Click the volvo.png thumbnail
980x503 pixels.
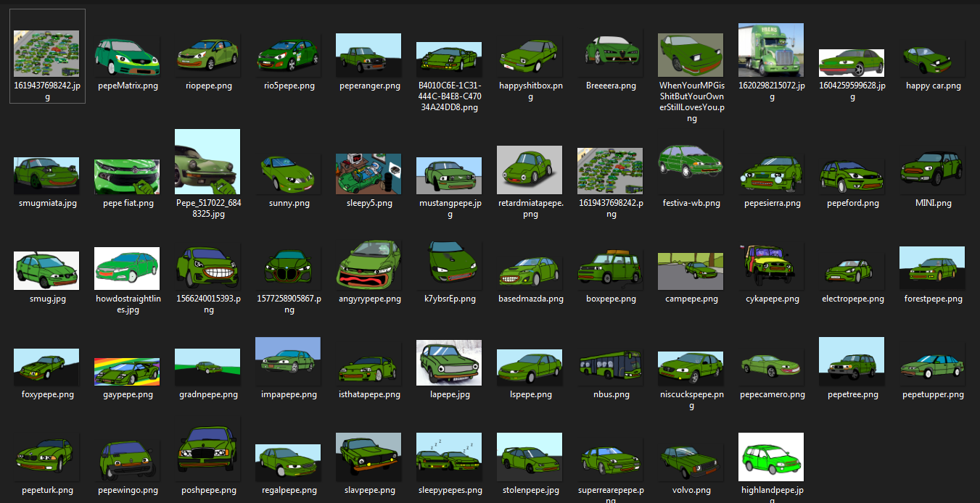(691, 462)
